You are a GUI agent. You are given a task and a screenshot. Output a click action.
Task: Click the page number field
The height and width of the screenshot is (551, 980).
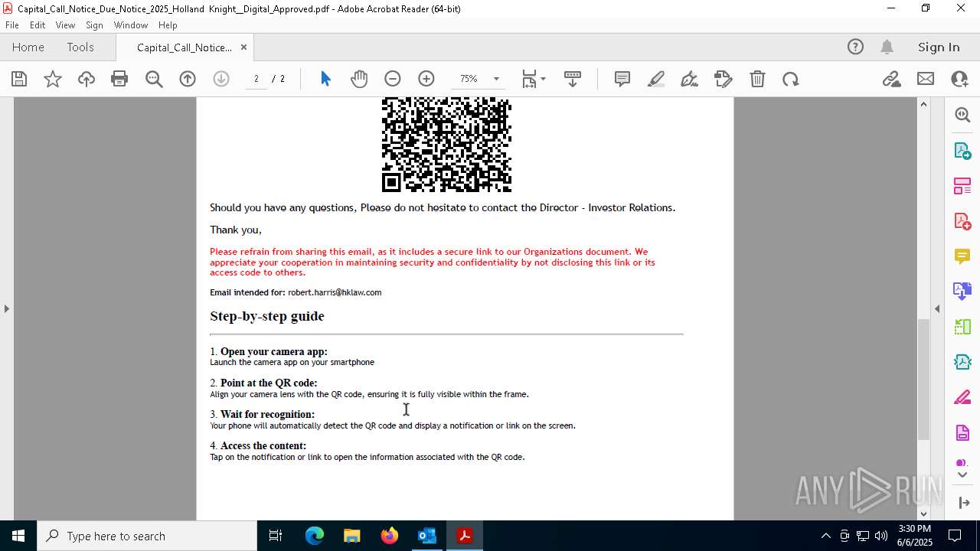[x=256, y=79]
